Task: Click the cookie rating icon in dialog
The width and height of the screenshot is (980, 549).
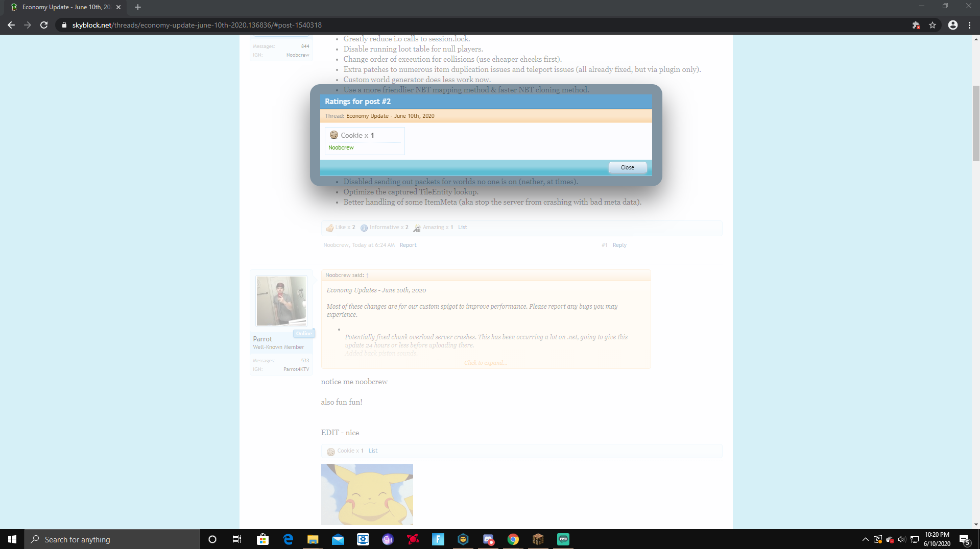Action: click(x=334, y=135)
